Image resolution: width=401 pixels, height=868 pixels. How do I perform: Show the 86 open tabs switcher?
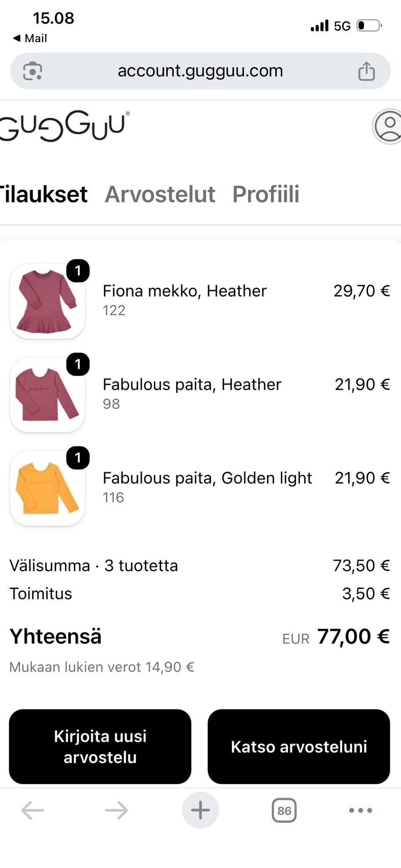[284, 810]
